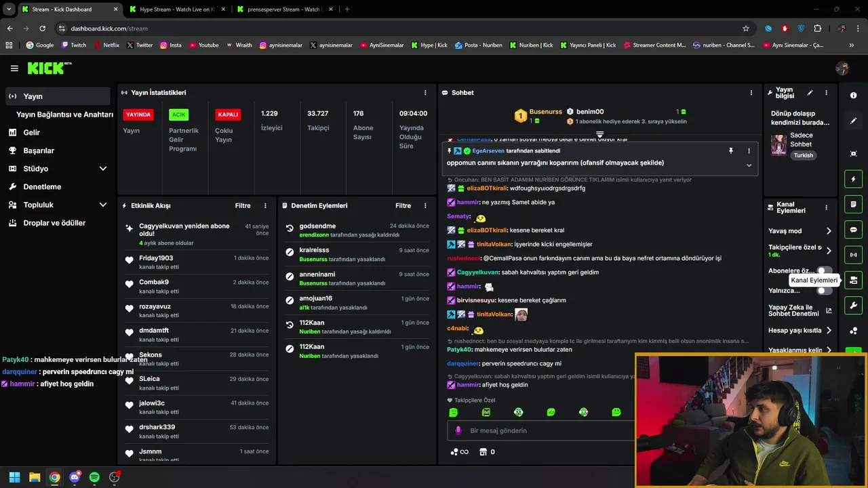Pick the angry green emote above the message box
This screenshot has height=488, width=868.
coord(486,412)
